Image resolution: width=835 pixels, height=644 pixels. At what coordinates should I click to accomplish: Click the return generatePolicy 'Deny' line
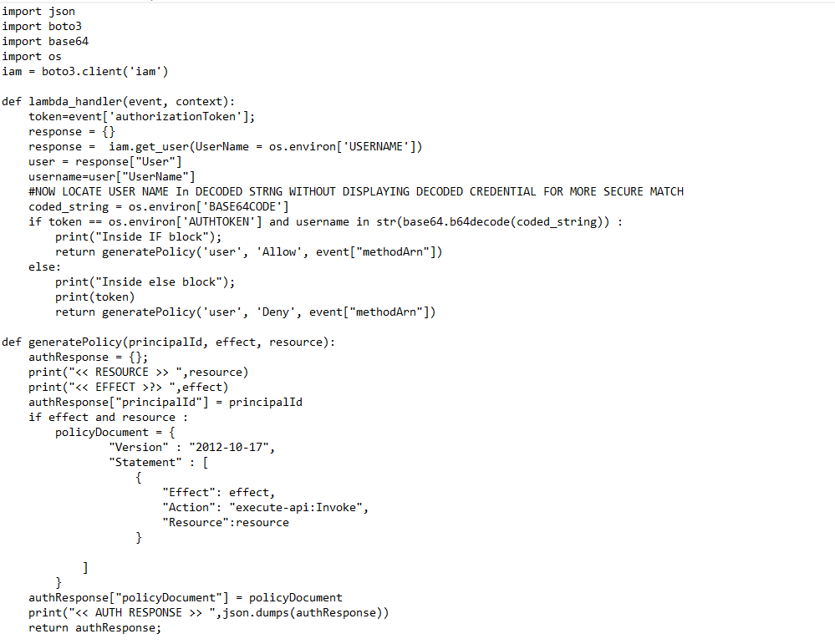tap(246, 312)
